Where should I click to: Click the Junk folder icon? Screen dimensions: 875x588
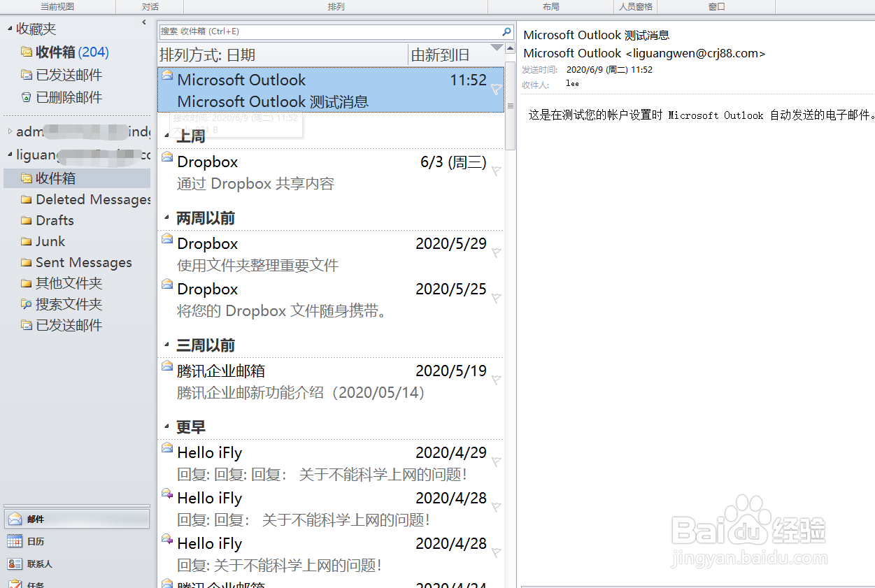27,241
